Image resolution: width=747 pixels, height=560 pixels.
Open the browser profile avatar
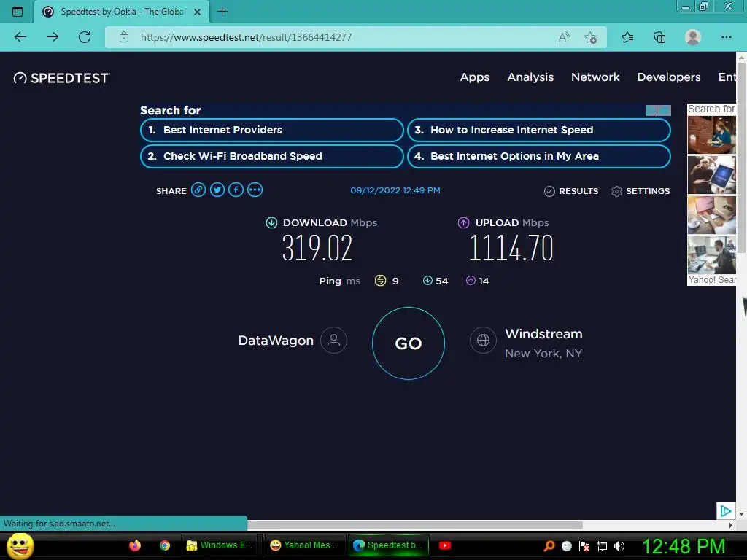(x=693, y=37)
